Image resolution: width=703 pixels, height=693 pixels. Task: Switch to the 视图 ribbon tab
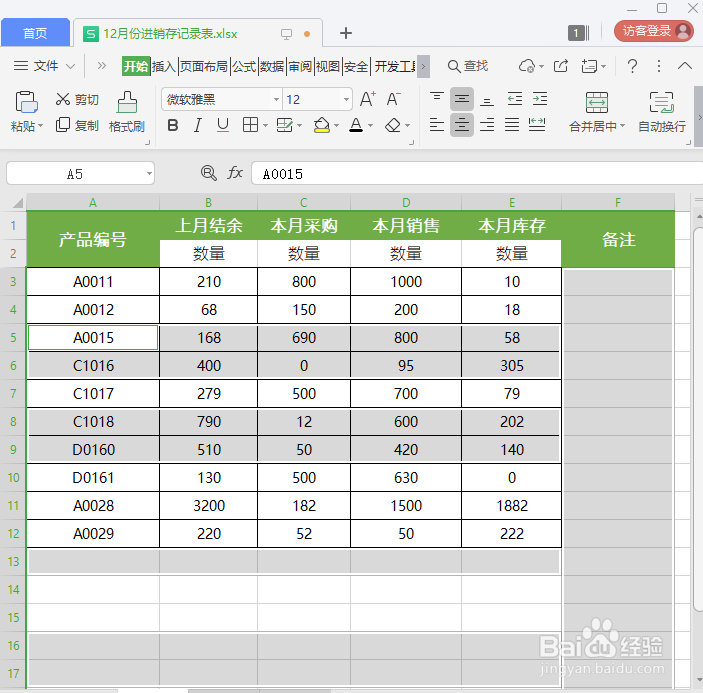point(328,66)
